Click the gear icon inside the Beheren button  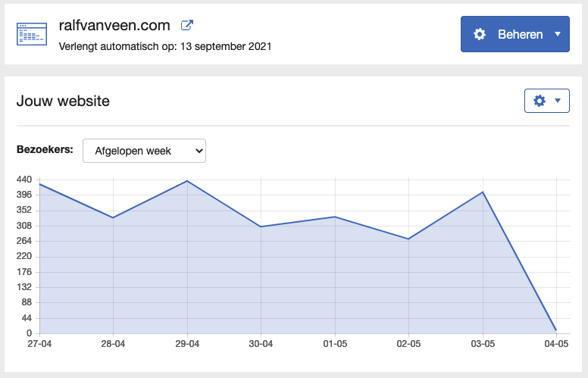point(480,34)
